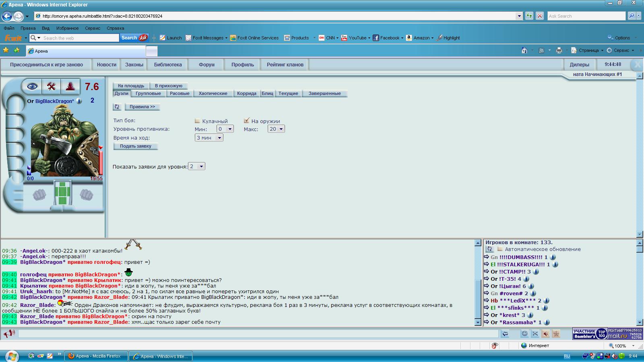The image size is (644, 362).
Task: Switch to the Коррида tab
Action: [247, 93]
